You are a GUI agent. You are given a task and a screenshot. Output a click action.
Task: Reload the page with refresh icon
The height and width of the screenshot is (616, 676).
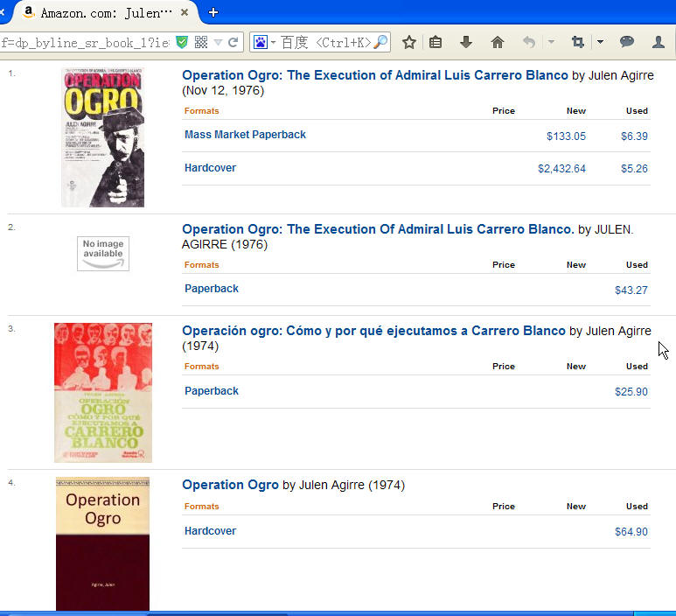pos(233,42)
